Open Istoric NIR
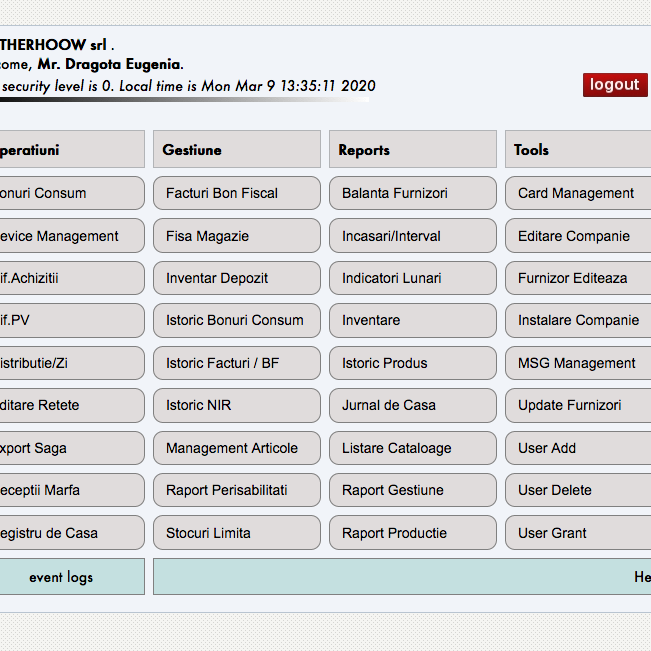Image resolution: width=651 pixels, height=651 pixels. pyautogui.click(x=237, y=405)
